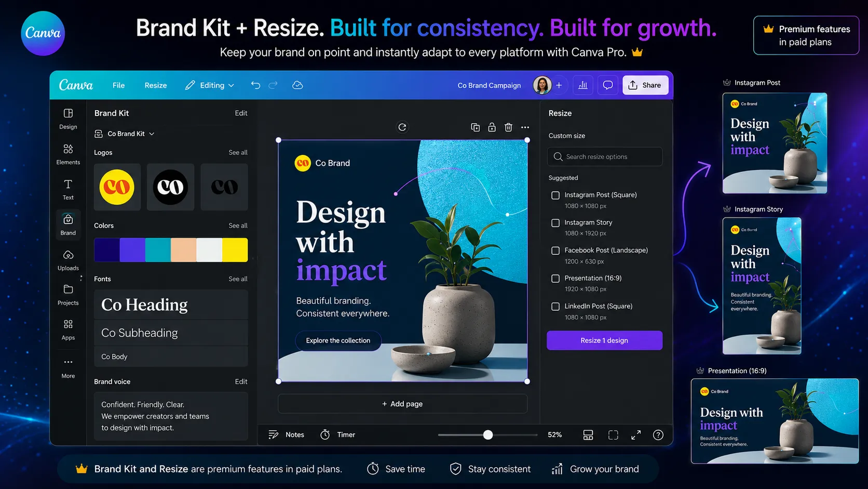The image size is (868, 489).
Task: Pick the teal brand color swatch
Action: tap(158, 250)
